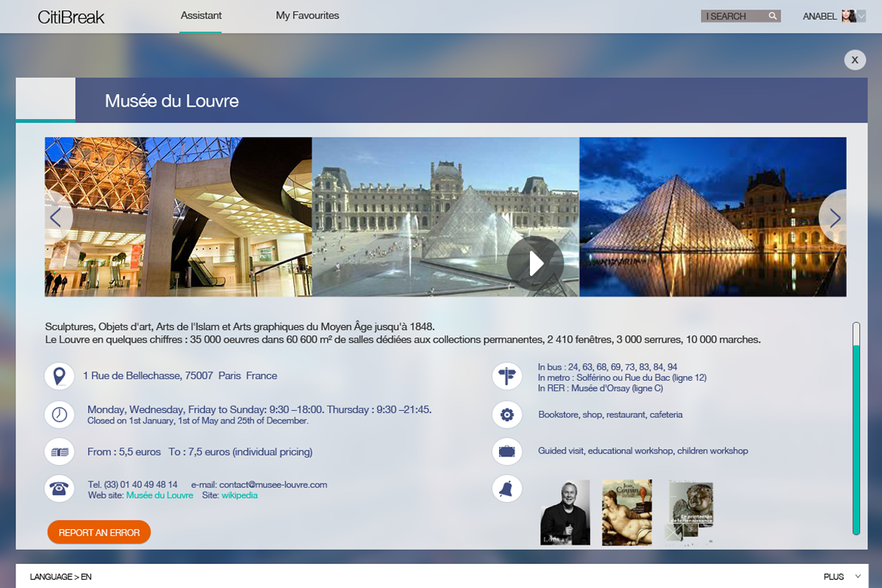Click the vertical scrollbar in the details panel

click(x=856, y=428)
